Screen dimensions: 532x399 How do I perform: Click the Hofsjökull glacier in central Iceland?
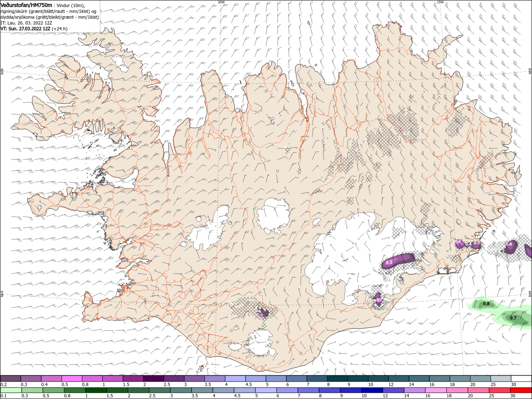[273, 215]
